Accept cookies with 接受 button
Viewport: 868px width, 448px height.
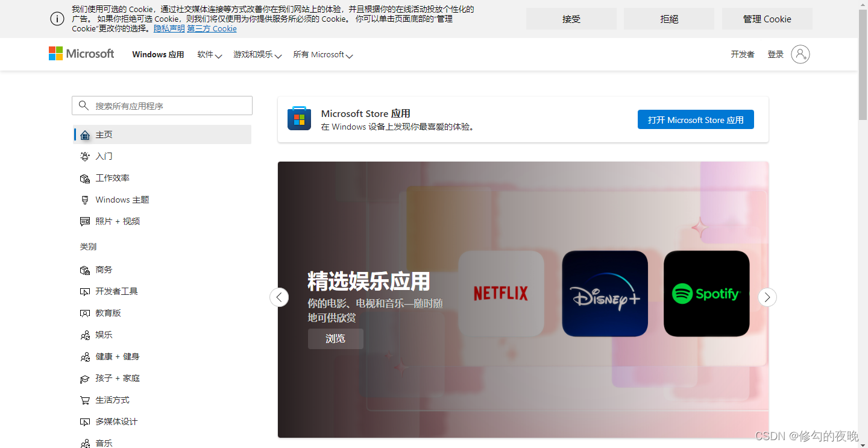[571, 19]
